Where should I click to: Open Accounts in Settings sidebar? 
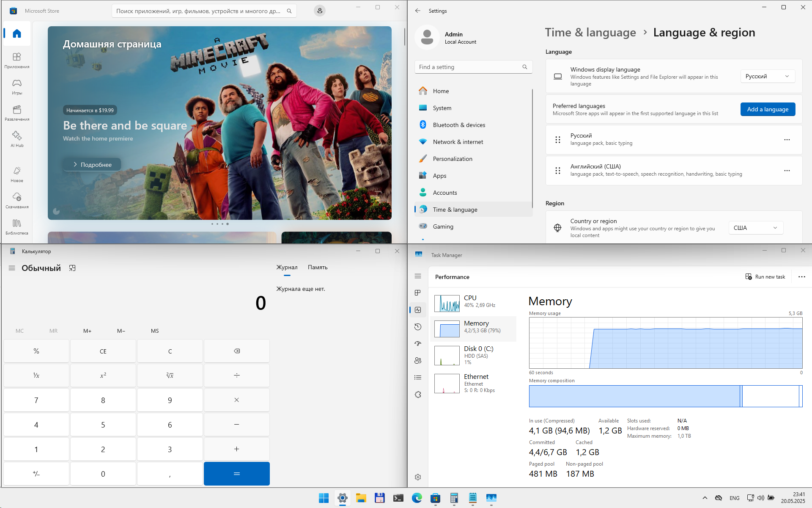coord(473,193)
